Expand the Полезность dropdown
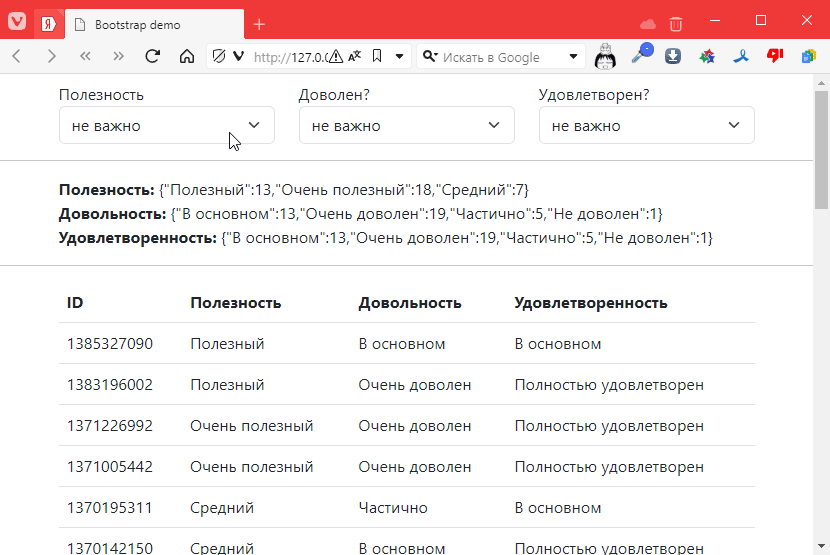 166,126
